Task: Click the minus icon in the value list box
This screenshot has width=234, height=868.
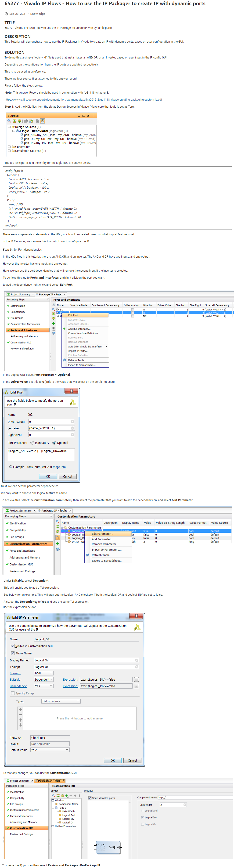Action: click(21, 715)
